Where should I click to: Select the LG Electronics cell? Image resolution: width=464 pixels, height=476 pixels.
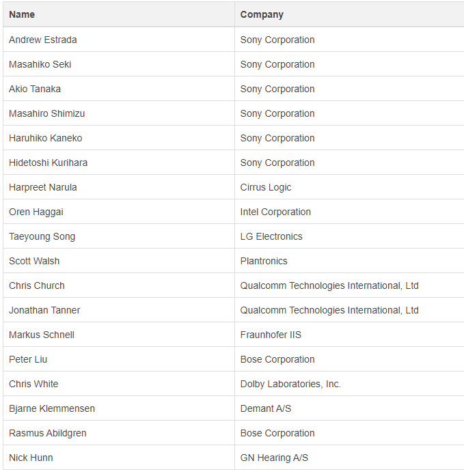271,236
